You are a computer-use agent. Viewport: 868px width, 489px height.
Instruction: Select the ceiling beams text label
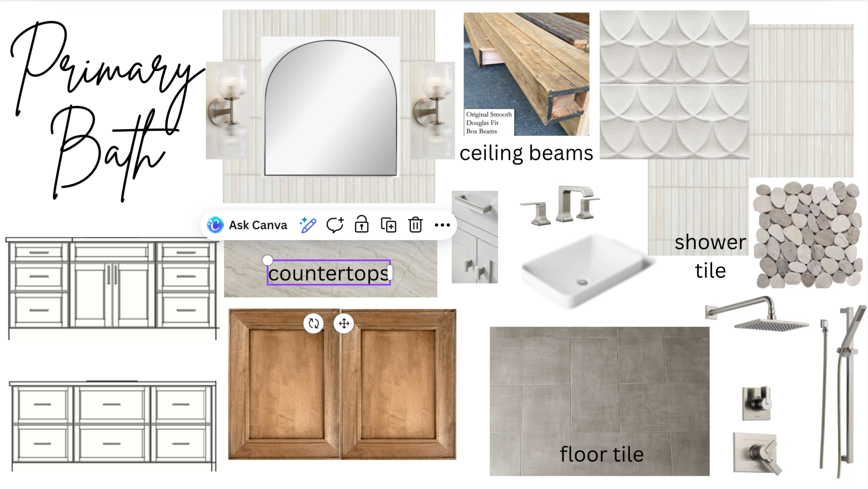tap(526, 153)
